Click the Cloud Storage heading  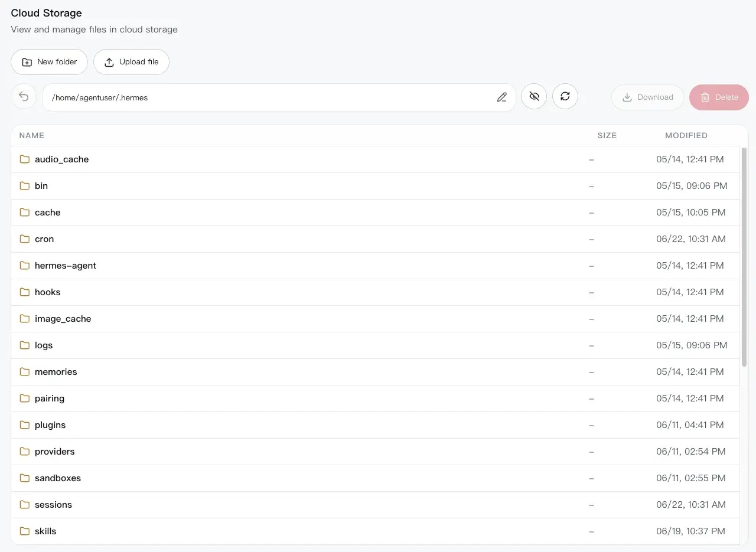[46, 13]
